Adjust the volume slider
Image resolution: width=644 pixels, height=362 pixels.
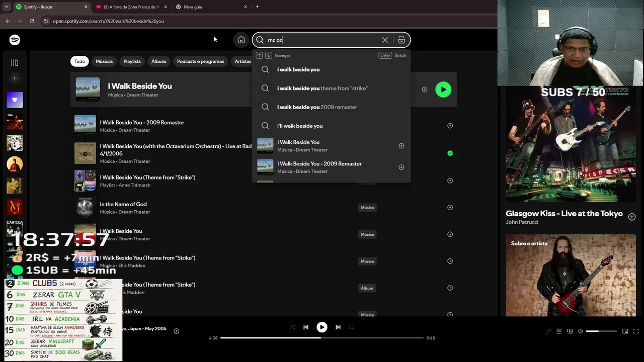point(601,331)
